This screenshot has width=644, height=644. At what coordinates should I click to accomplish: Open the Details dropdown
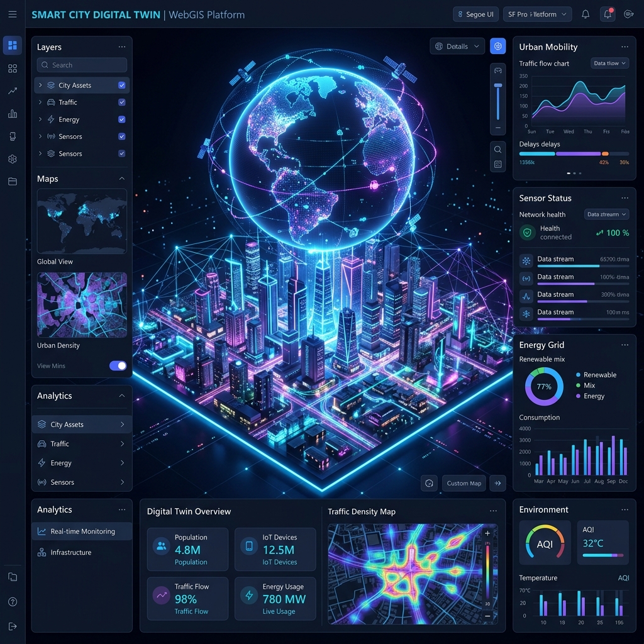click(x=457, y=47)
